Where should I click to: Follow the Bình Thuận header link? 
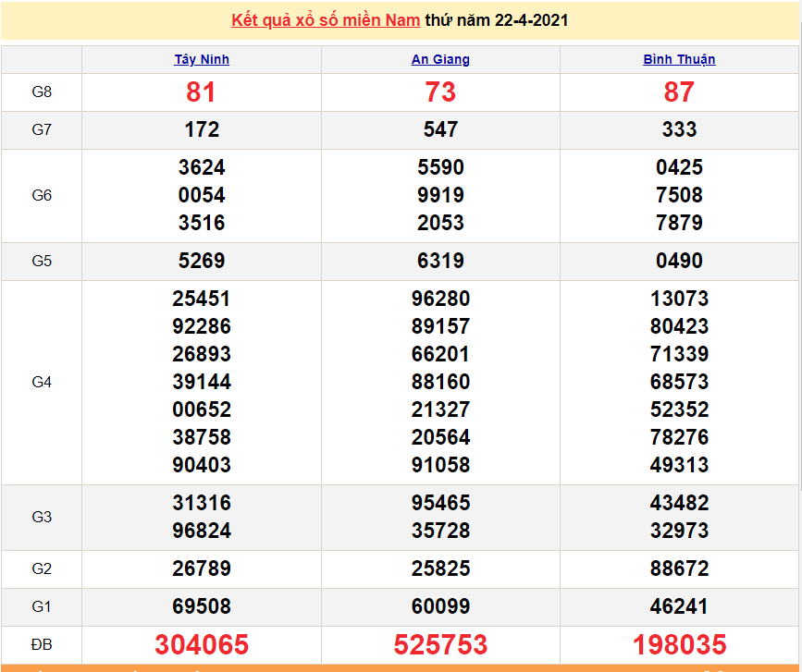click(x=679, y=59)
